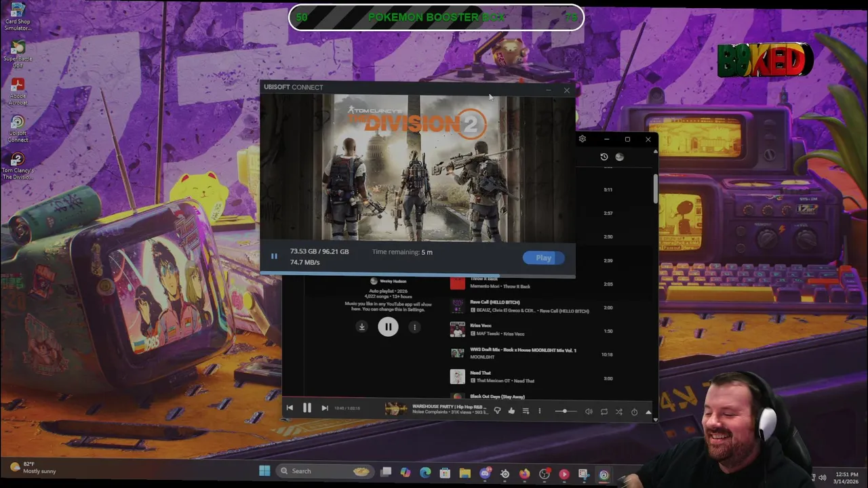The width and height of the screenshot is (868, 488).
Task: Adjust the music player volume slider
Action: point(565,411)
